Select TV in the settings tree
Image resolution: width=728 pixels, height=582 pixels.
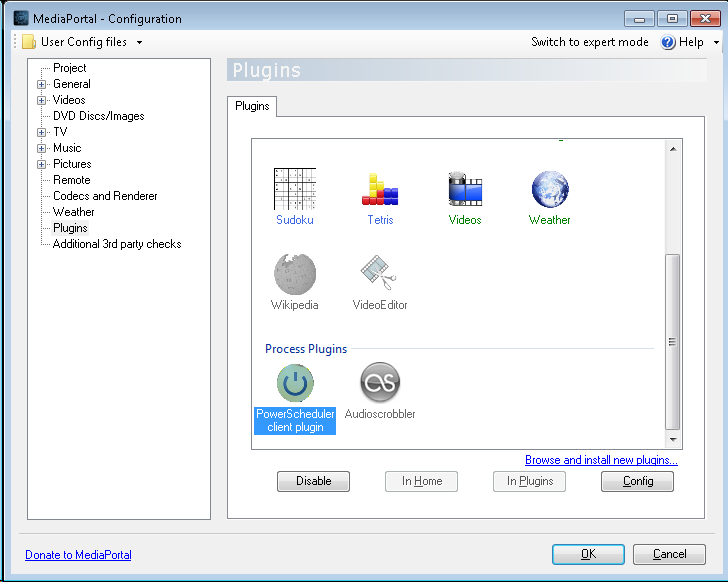(60, 132)
